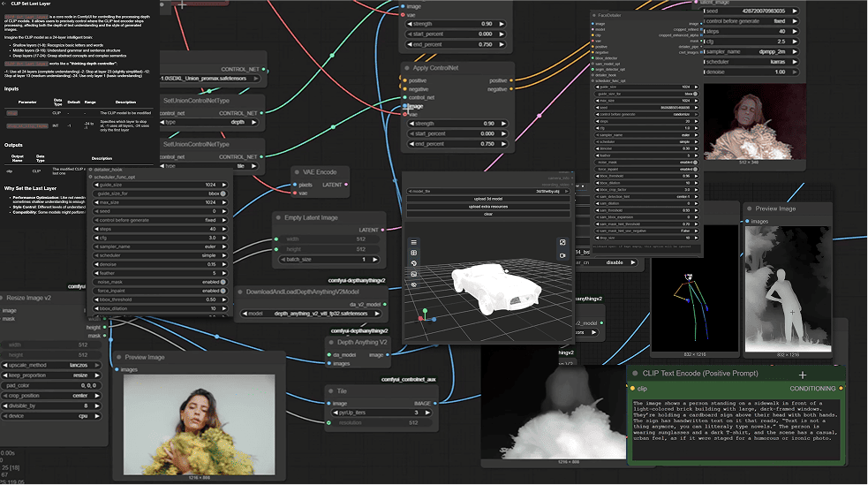Increase denoise 0.15 value with right arrow
The image size is (868, 485).
(223, 264)
